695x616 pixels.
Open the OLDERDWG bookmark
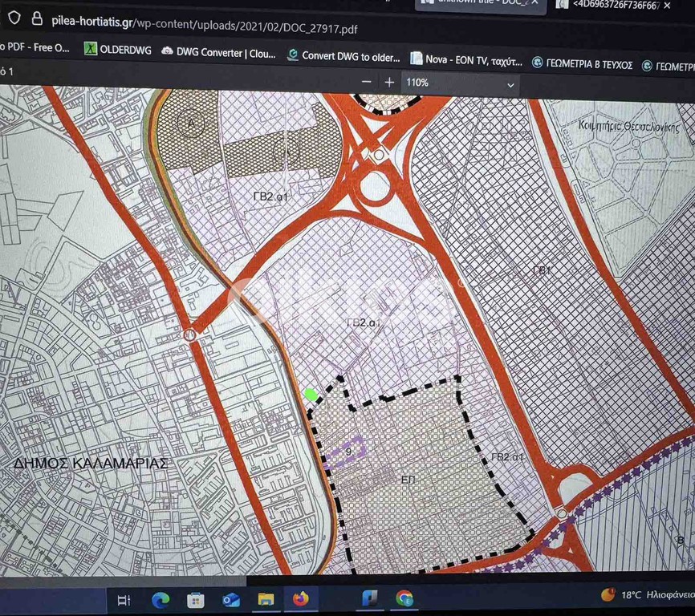point(118,49)
